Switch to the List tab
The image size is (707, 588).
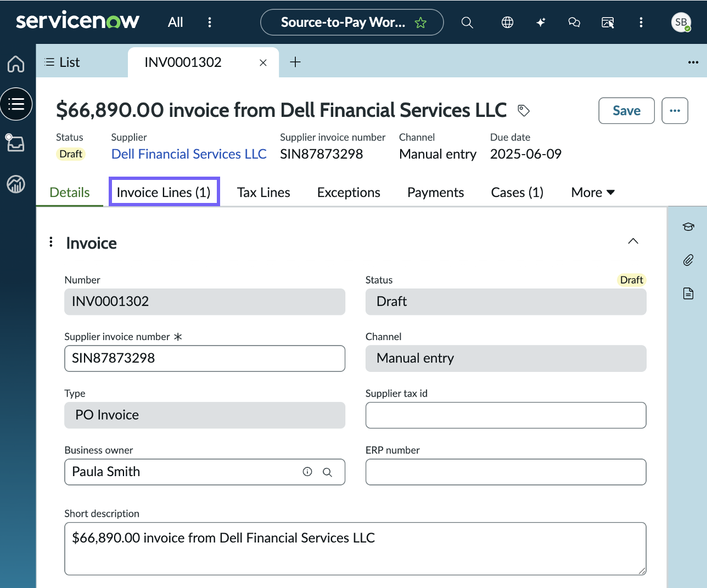point(62,62)
